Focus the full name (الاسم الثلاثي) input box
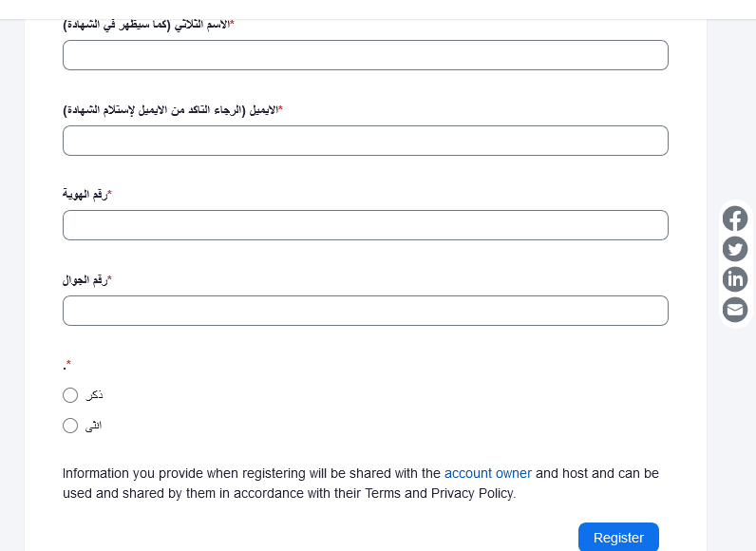Image resolution: width=756 pixels, height=551 pixels. (x=366, y=55)
